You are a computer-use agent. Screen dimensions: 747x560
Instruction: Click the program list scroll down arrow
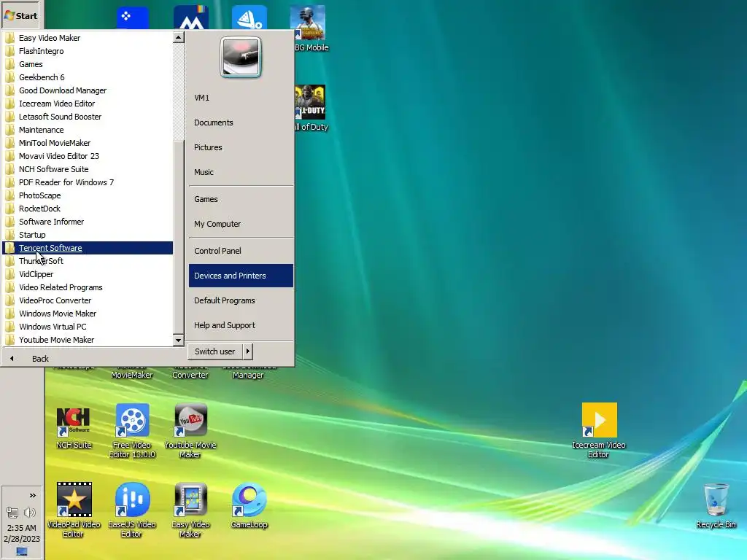[x=179, y=340]
